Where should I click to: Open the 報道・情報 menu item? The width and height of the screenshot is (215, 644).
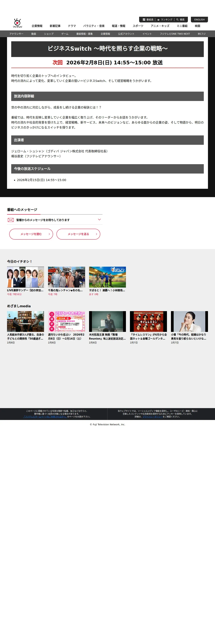(119, 26)
